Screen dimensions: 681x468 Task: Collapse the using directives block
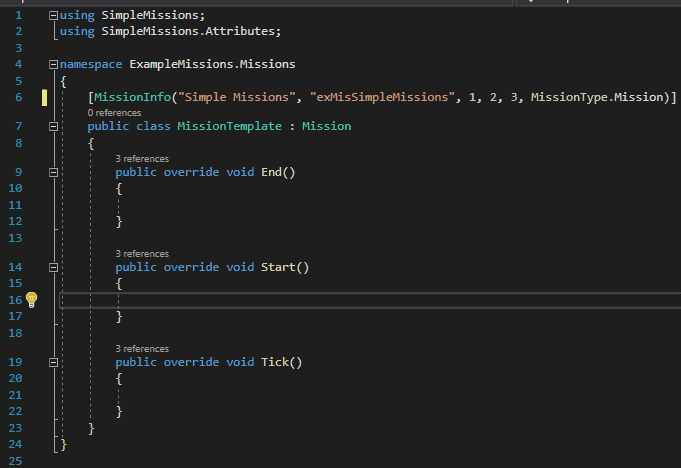coord(53,16)
